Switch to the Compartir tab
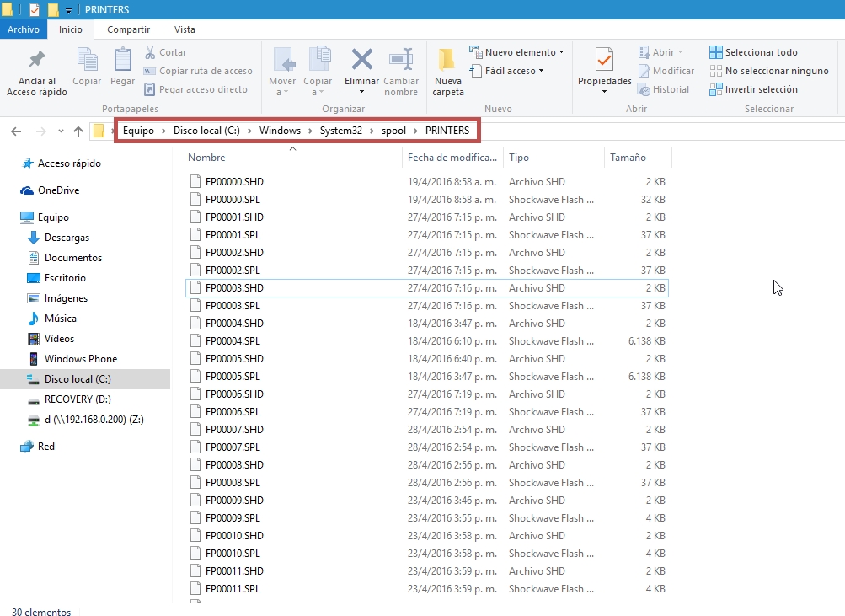Viewport: 845px width, 616px height. (x=128, y=29)
